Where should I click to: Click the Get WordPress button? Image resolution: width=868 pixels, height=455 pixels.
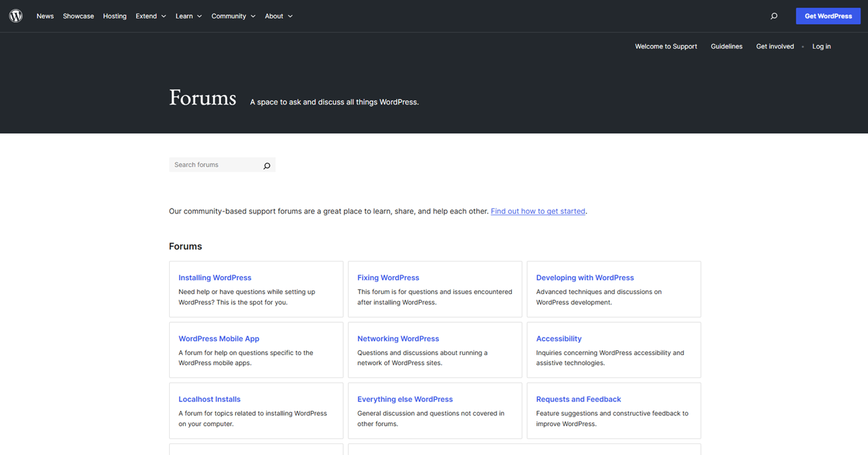pyautogui.click(x=828, y=16)
